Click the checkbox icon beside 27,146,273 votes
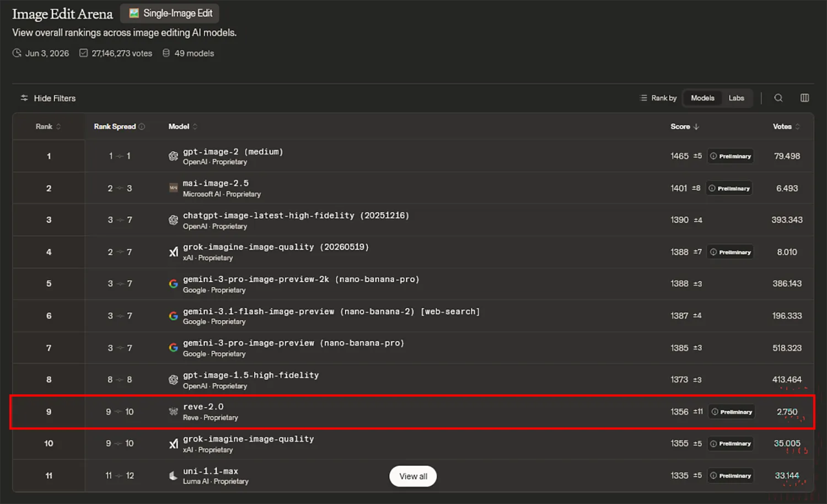 pyautogui.click(x=84, y=53)
